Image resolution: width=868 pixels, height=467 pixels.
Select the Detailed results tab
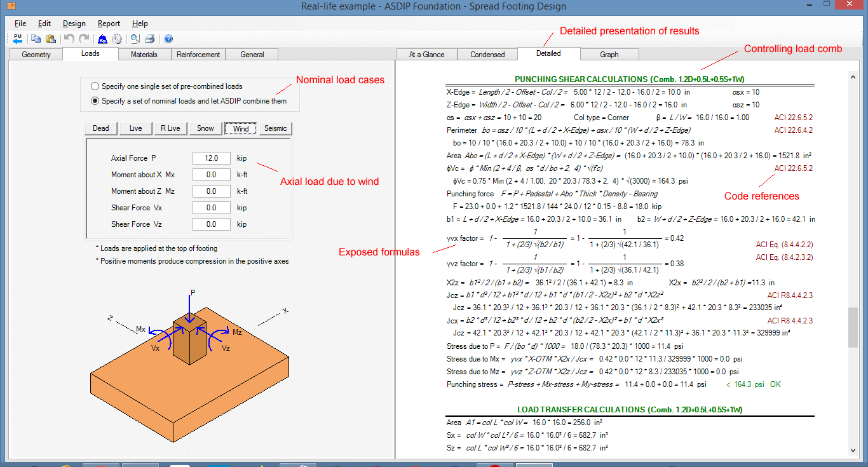point(548,54)
